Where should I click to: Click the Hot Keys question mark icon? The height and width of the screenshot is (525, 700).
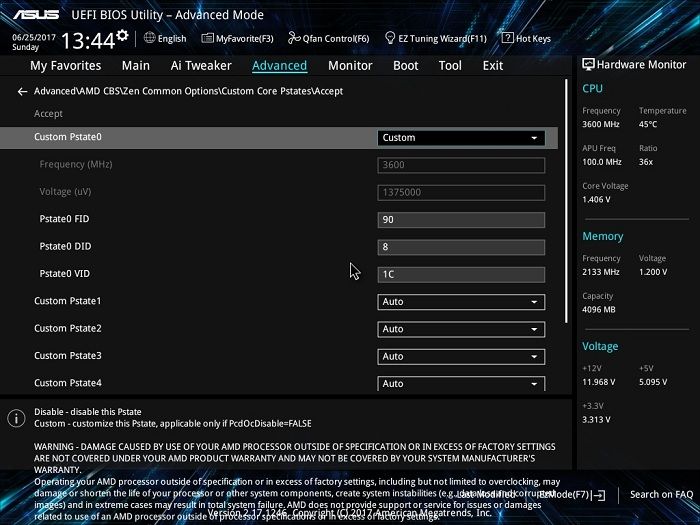coord(508,38)
